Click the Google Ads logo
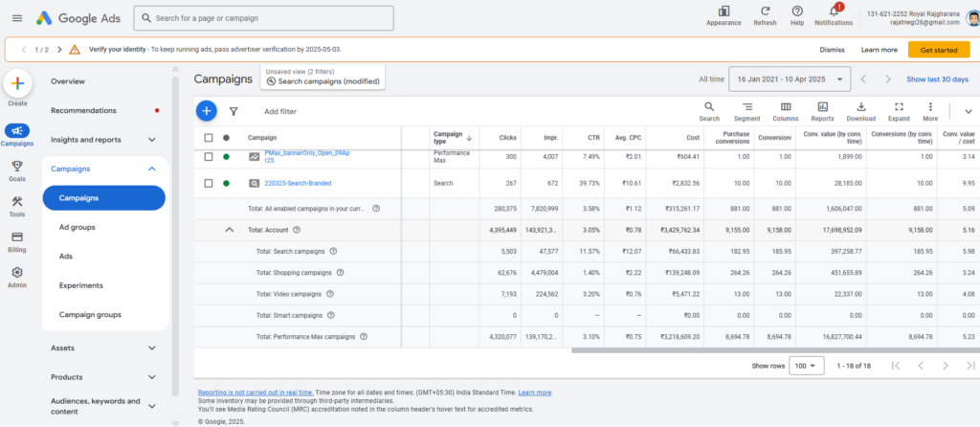Screen dimensions: 980x427 coord(78,18)
